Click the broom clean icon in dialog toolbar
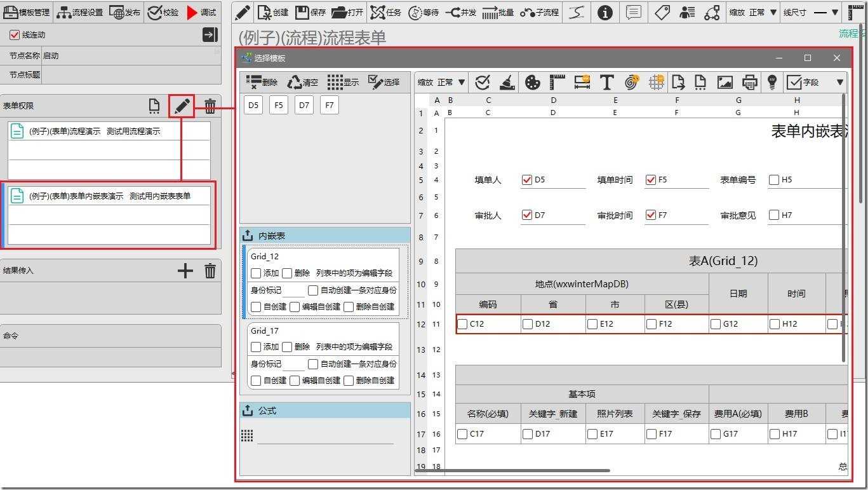This screenshot has height=490, width=868. (x=507, y=82)
